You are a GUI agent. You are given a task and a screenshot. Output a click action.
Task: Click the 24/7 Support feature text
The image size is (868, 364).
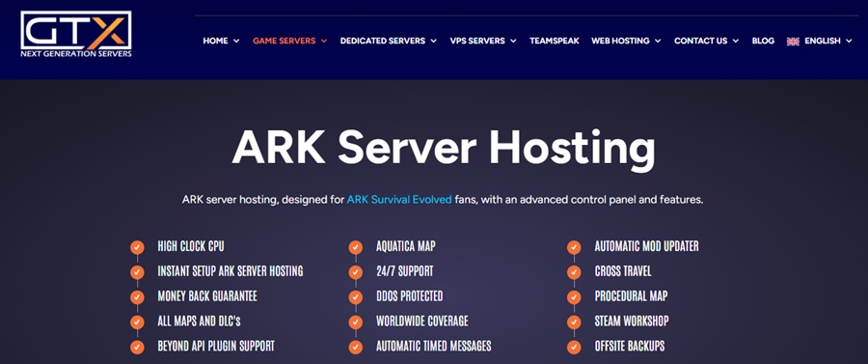coord(405,271)
